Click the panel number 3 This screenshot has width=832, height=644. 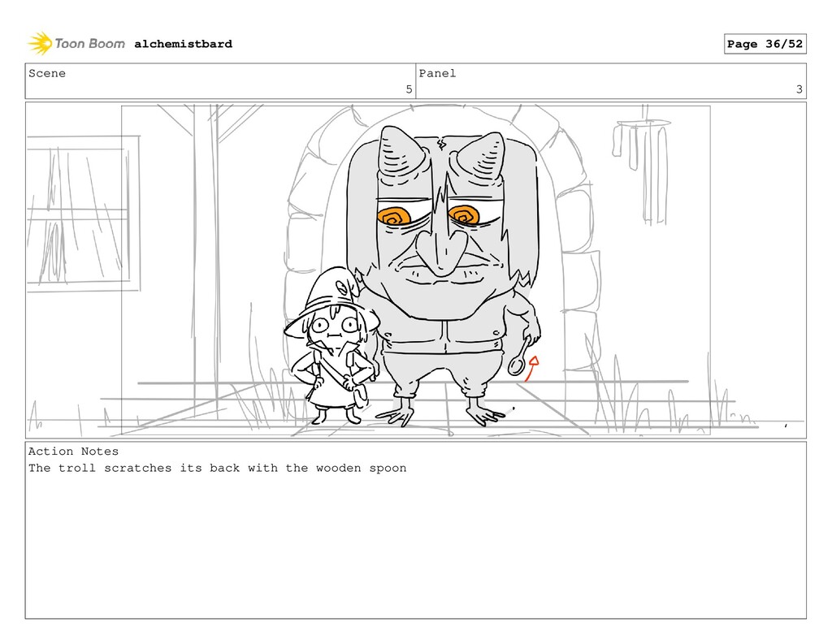click(x=799, y=89)
